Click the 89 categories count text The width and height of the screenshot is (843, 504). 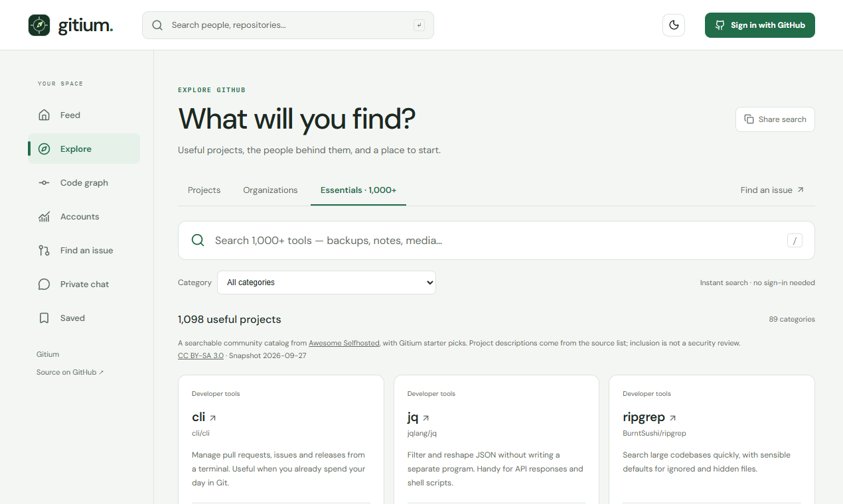click(x=792, y=319)
